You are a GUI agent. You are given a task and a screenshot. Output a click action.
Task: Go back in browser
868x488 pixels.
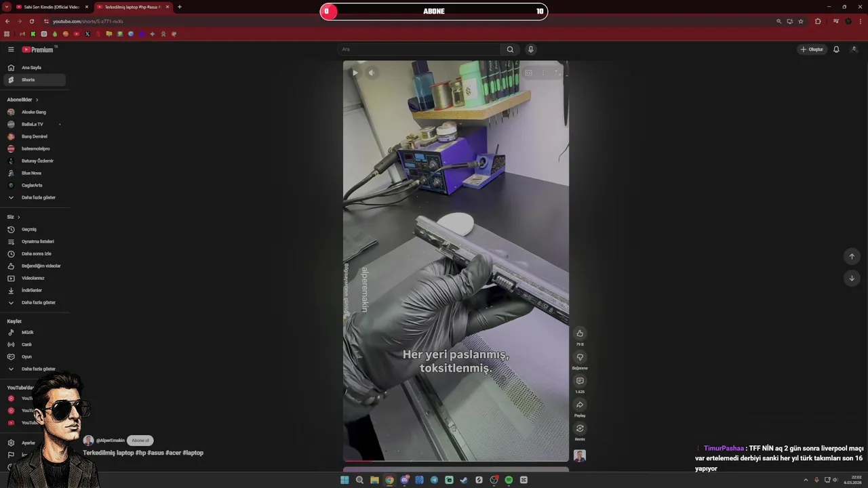tap(7, 22)
